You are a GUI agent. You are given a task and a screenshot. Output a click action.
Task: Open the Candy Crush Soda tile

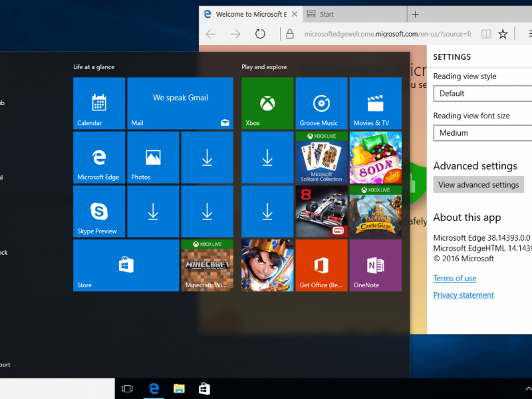click(x=376, y=158)
